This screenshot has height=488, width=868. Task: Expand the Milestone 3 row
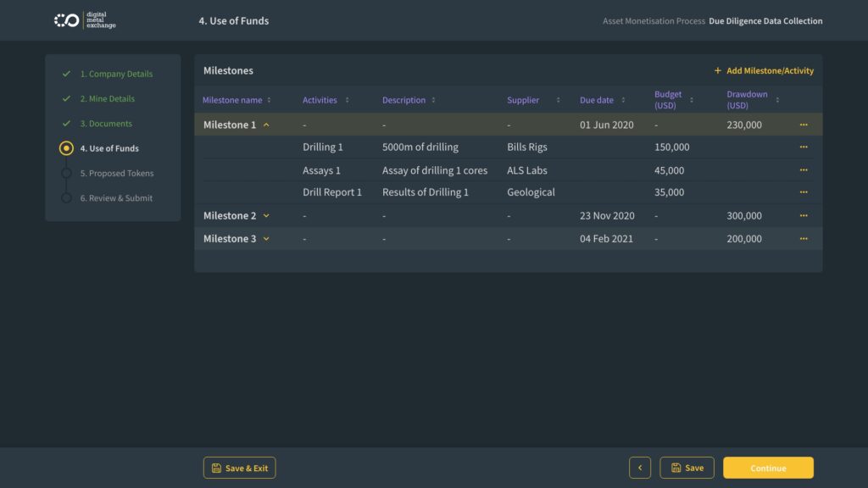click(266, 239)
